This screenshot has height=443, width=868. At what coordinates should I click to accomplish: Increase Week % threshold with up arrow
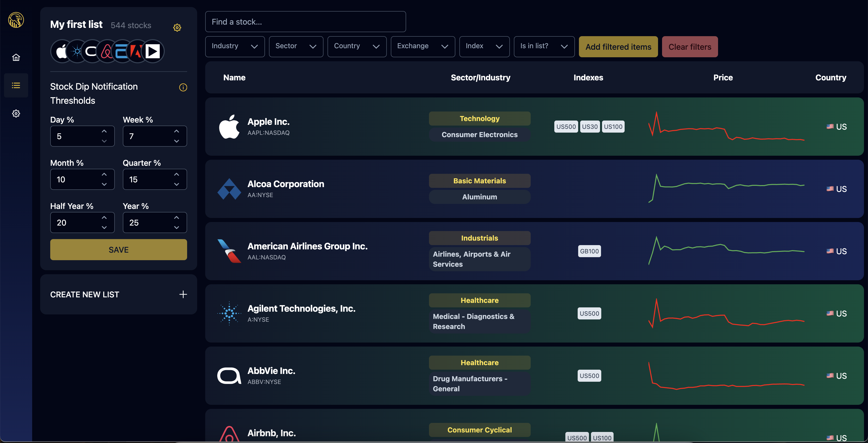pyautogui.click(x=177, y=131)
